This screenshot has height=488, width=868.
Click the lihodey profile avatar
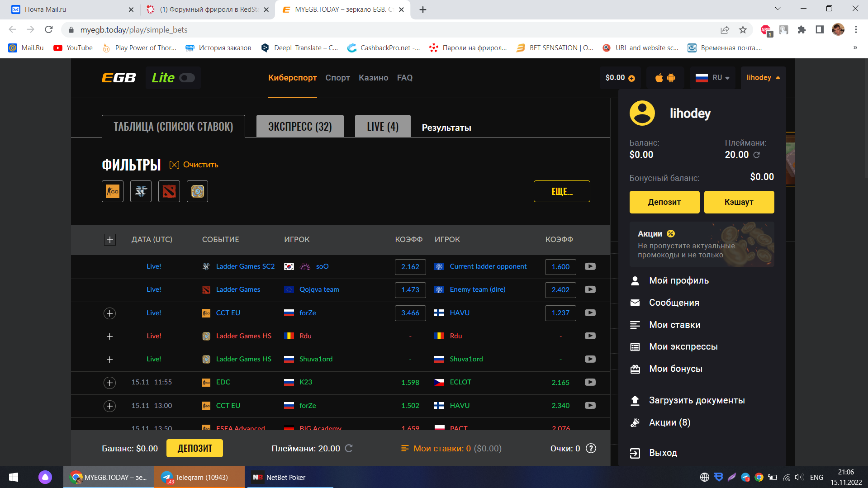pyautogui.click(x=642, y=113)
